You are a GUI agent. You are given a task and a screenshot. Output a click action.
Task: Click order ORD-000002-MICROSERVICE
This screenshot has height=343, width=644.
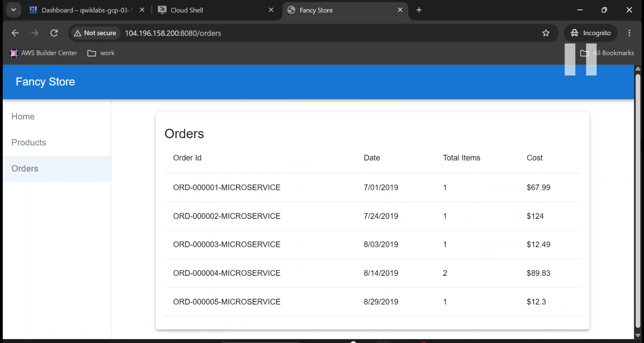coord(227,216)
